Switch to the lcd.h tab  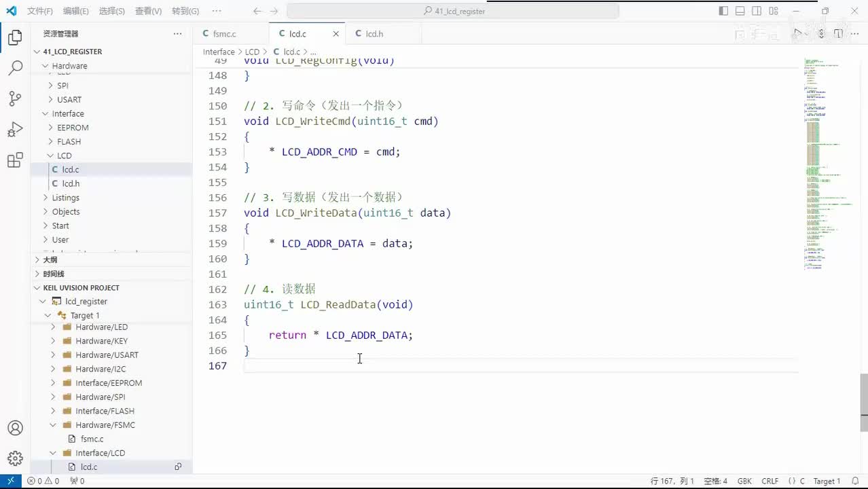click(x=374, y=34)
